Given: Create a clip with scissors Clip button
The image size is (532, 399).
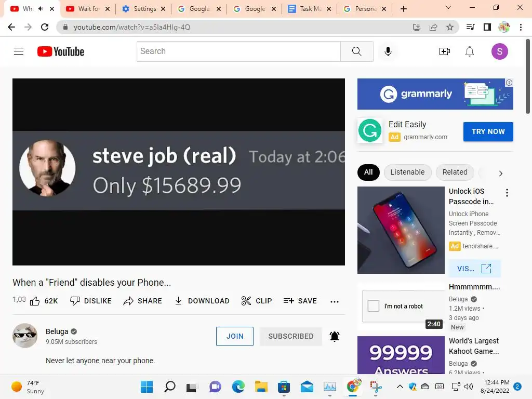Looking at the screenshot, I should (257, 301).
